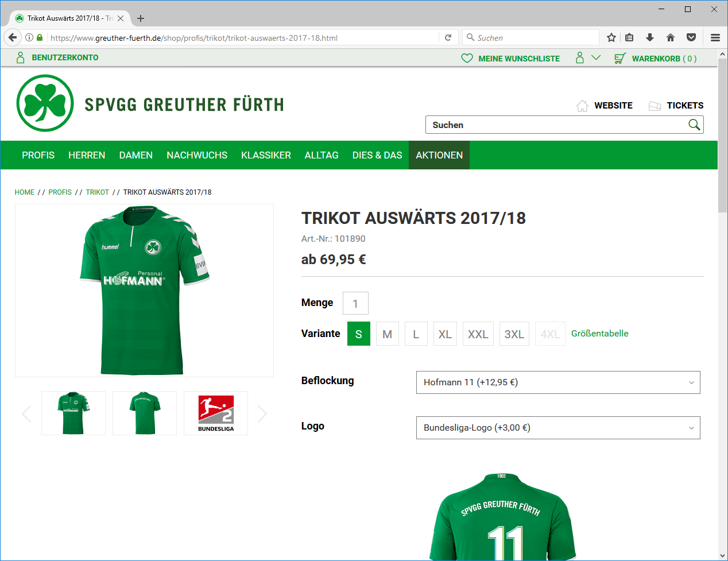Open site information icon in address bar

pyautogui.click(x=29, y=37)
